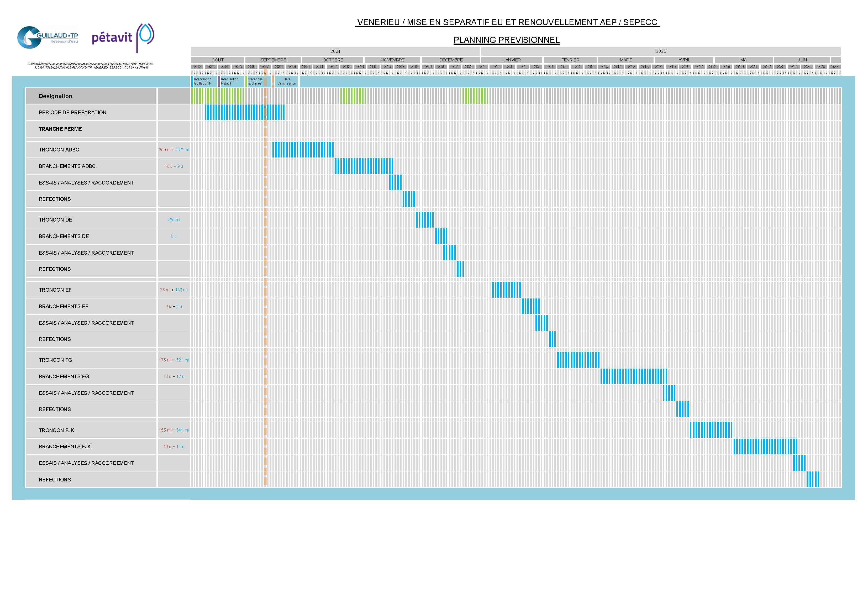Click the 2025 year header
The image size is (868, 614).
(661, 51)
